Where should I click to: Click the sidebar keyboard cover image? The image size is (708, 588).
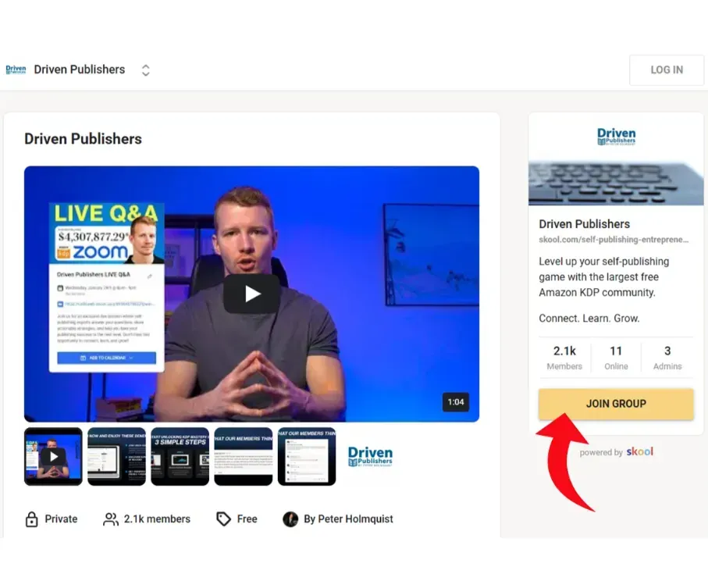pyautogui.click(x=616, y=184)
